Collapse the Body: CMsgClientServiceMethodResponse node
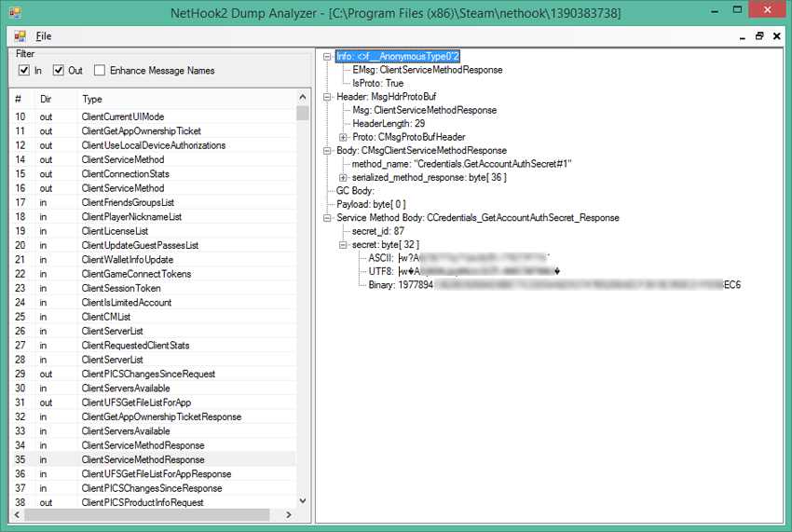This screenshot has height=532, width=792. [x=327, y=151]
